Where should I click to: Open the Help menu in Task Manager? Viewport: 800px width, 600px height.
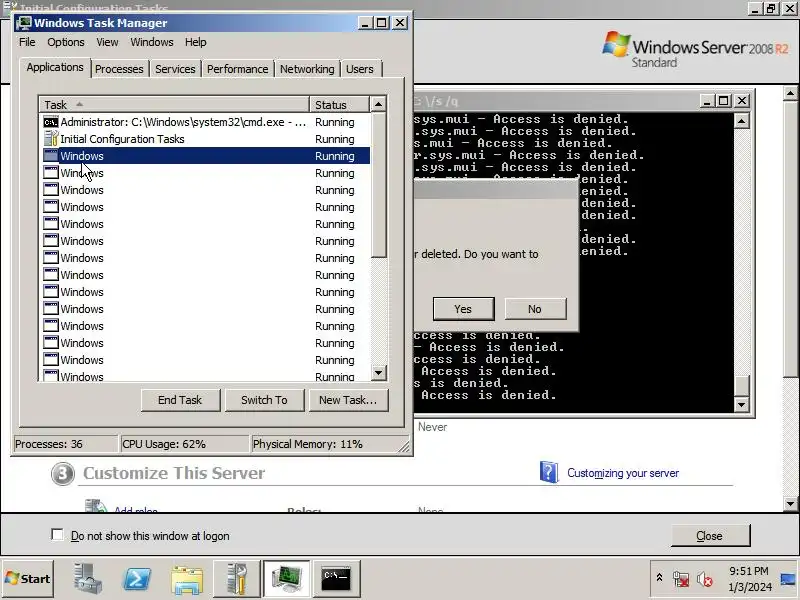195,42
